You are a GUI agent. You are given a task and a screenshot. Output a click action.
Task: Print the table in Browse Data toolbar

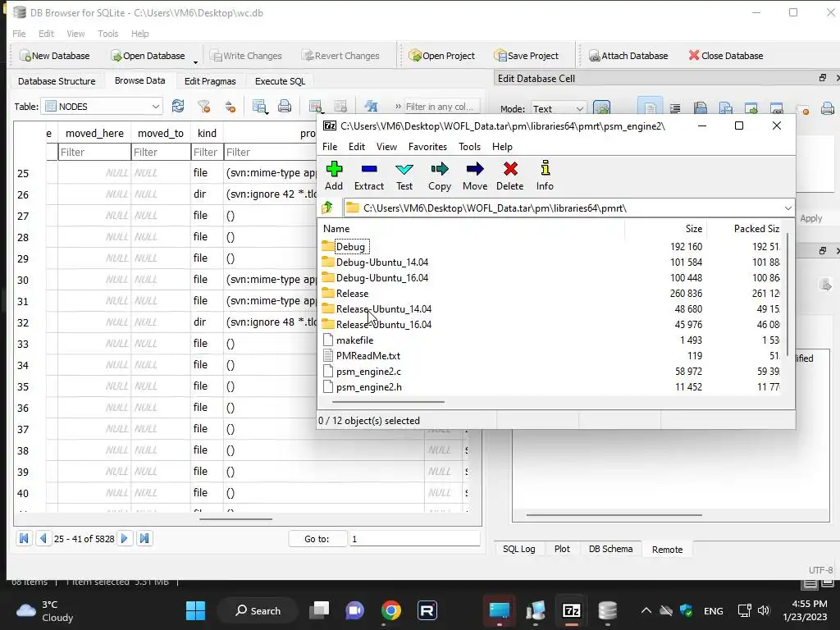click(x=285, y=106)
